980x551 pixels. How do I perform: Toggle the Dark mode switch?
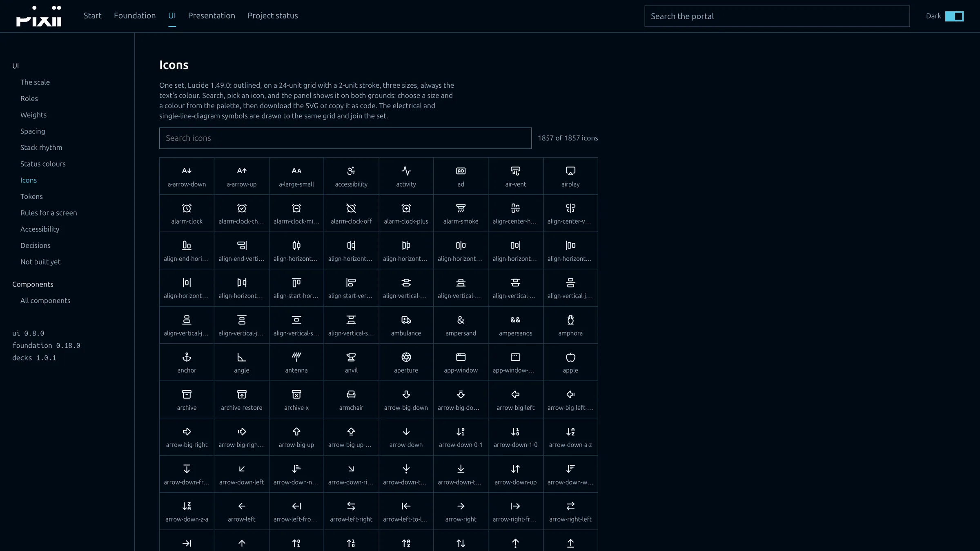954,16
